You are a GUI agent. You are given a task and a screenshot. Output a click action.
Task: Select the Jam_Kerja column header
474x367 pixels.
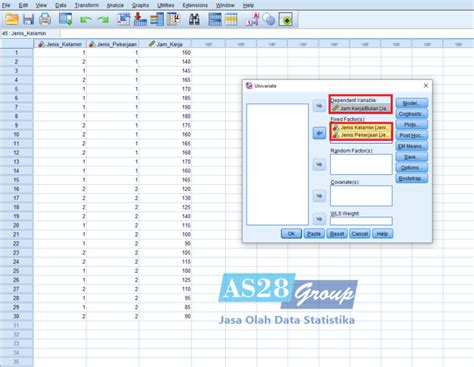[x=165, y=44]
